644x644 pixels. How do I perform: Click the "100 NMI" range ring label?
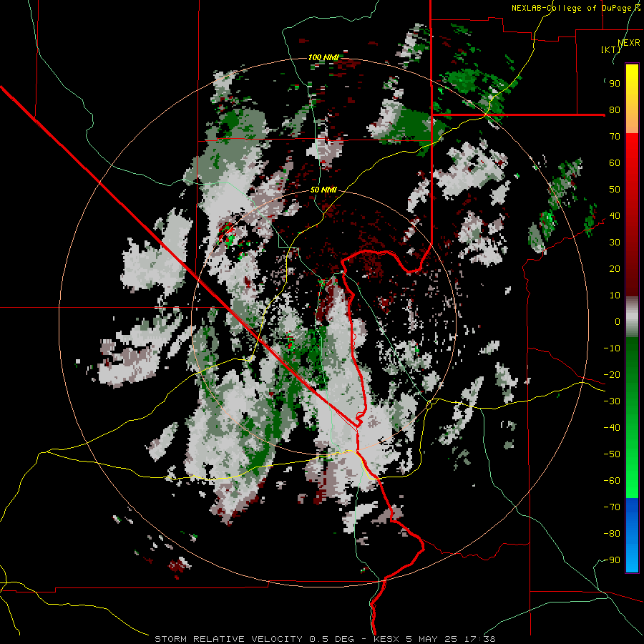[x=323, y=57]
